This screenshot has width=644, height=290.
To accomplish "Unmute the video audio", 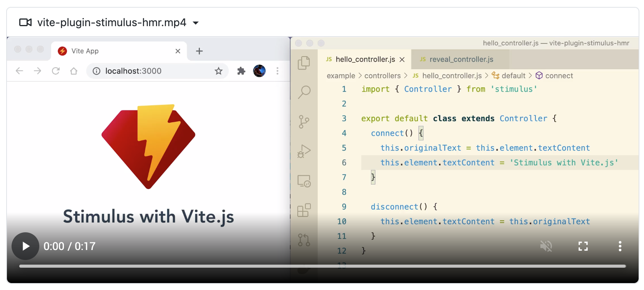I will [546, 246].
